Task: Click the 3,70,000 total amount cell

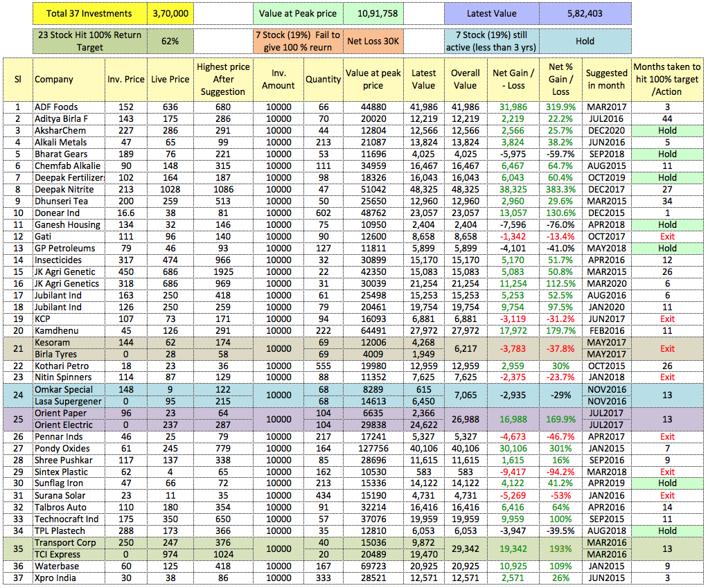Action: (x=170, y=14)
